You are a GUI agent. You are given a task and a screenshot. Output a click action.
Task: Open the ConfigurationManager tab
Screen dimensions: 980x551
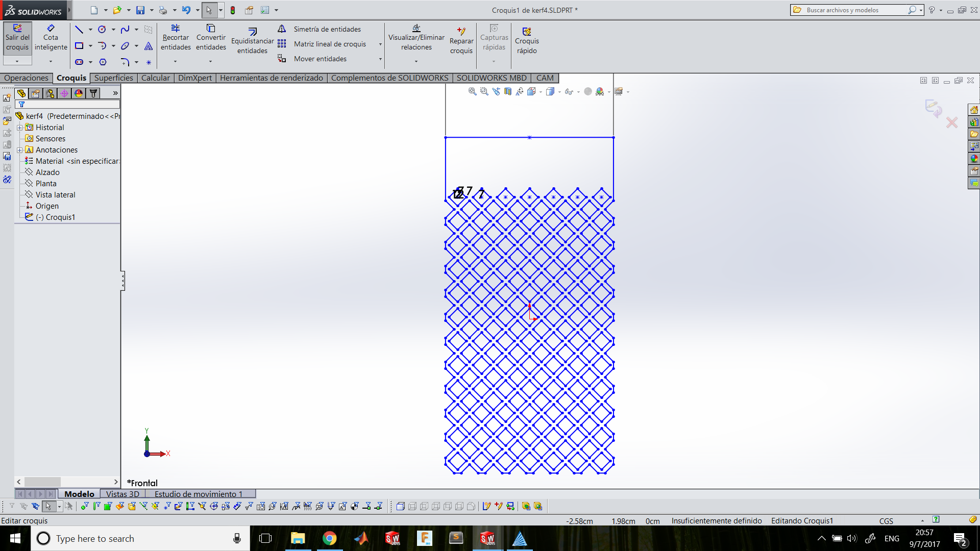pyautogui.click(x=50, y=93)
